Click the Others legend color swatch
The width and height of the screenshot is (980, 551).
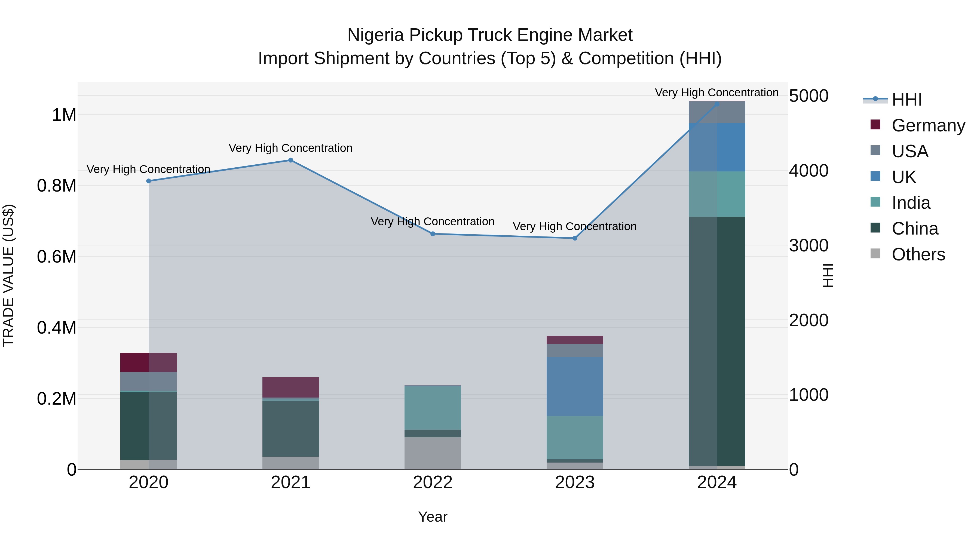875,254
